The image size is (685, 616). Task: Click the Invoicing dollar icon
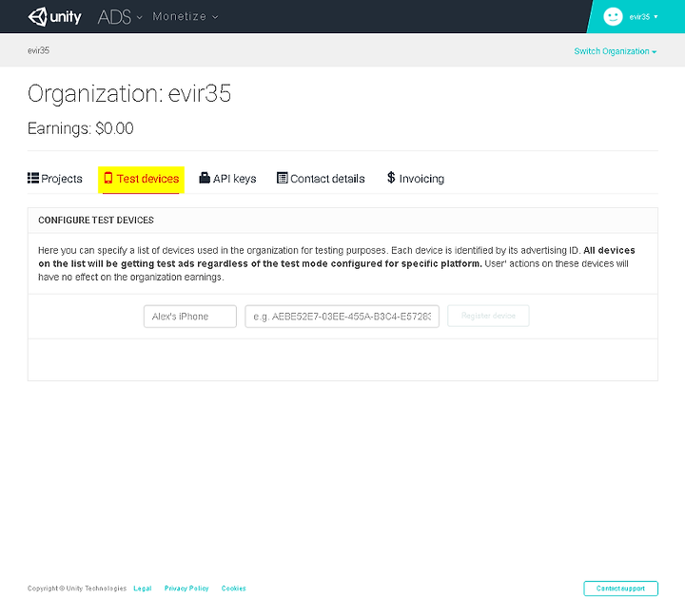pos(391,177)
